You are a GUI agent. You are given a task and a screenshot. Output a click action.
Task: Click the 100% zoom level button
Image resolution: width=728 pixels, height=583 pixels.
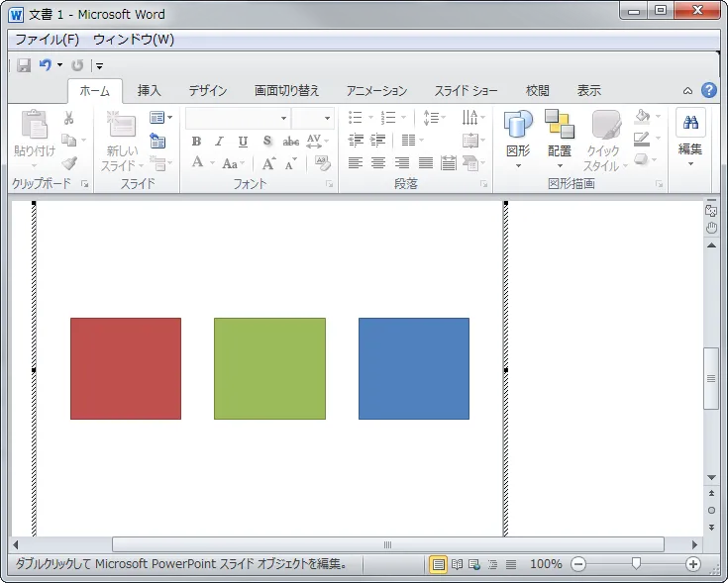point(546,564)
